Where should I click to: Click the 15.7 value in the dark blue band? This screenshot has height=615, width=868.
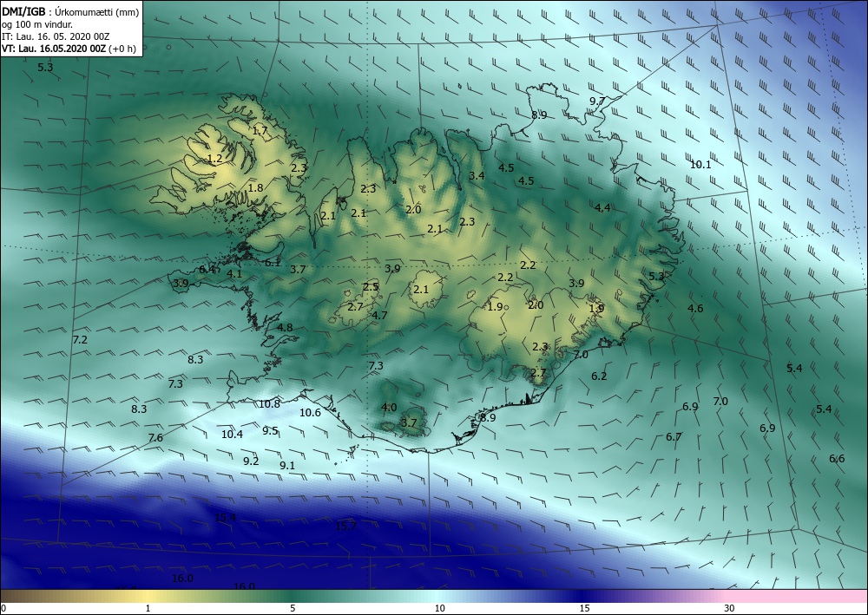[x=345, y=526]
